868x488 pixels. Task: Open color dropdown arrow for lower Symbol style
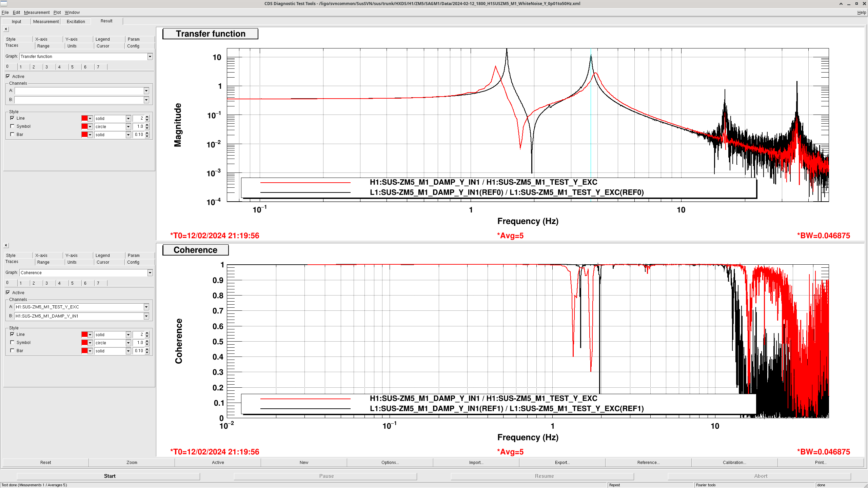coord(90,343)
